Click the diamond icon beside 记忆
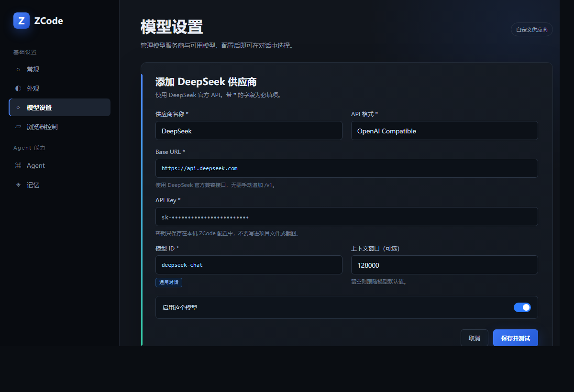Viewport: 574px width, 392px height. tap(18, 185)
